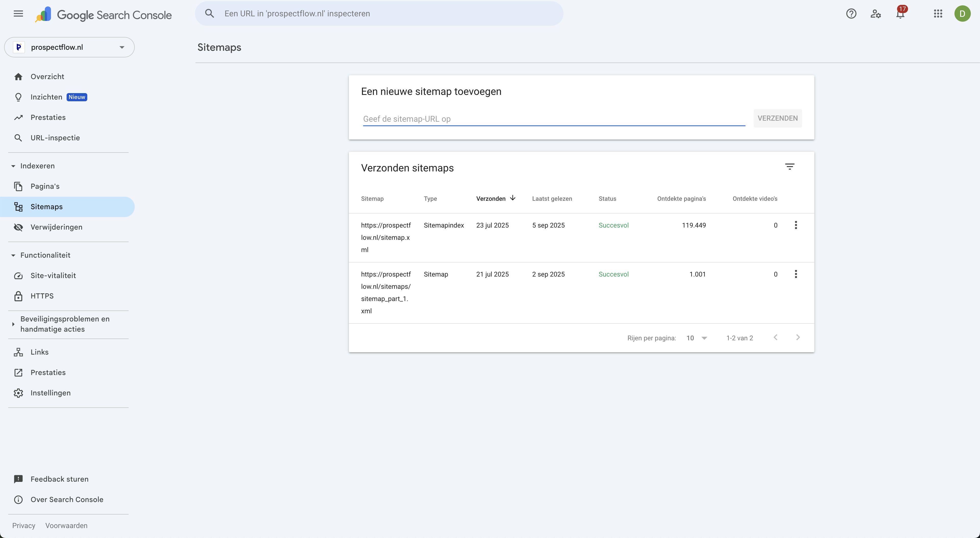The width and height of the screenshot is (980, 538).
Task: Expand Beveiligingsproblemen en handmatige acties
Action: (x=65, y=324)
